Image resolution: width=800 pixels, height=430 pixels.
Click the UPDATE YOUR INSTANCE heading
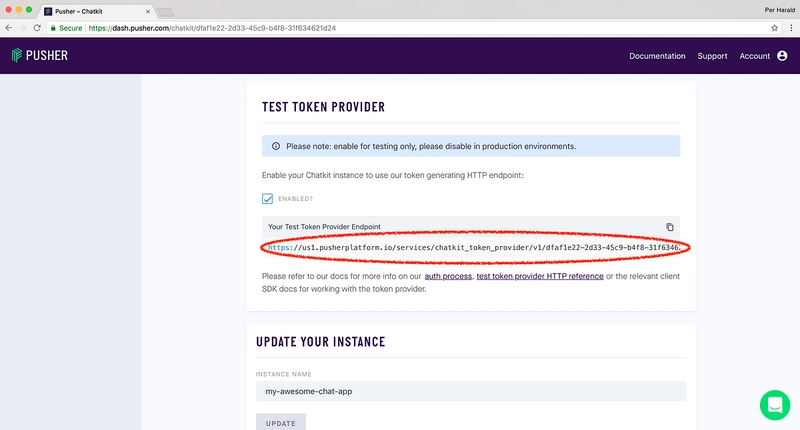(x=320, y=342)
